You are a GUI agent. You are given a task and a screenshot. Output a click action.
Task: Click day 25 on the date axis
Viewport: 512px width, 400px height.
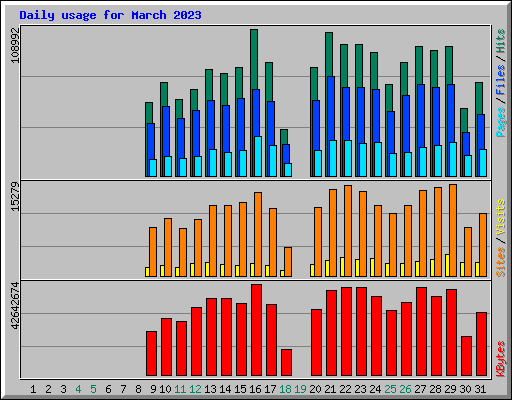point(390,389)
